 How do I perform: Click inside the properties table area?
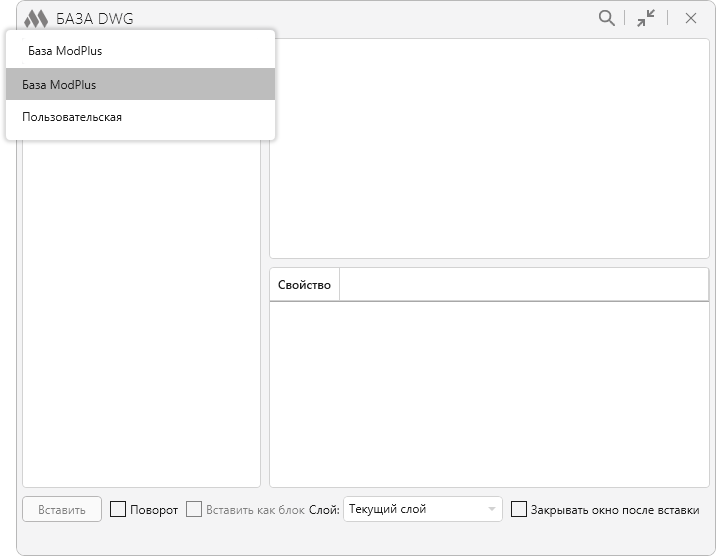(489, 394)
